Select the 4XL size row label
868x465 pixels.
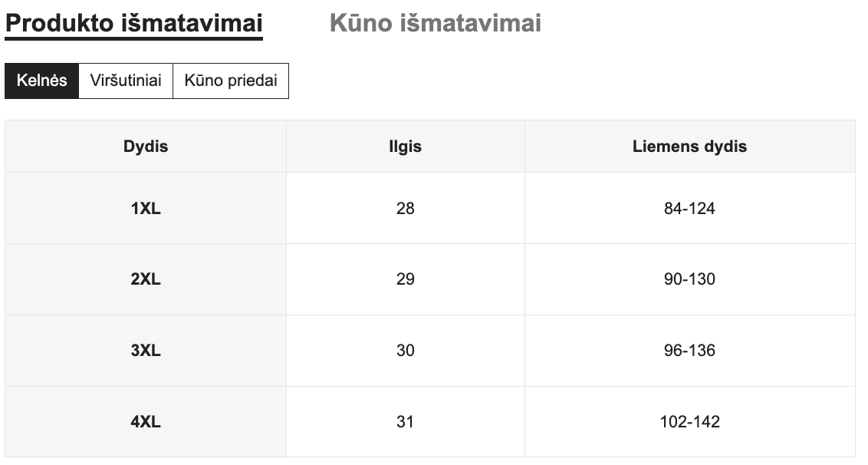[146, 421]
